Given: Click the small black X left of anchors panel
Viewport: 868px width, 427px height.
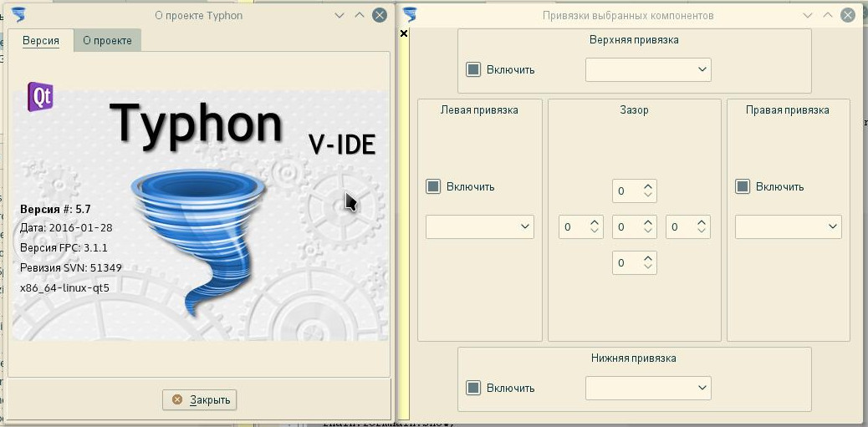Looking at the screenshot, I should click(404, 33).
